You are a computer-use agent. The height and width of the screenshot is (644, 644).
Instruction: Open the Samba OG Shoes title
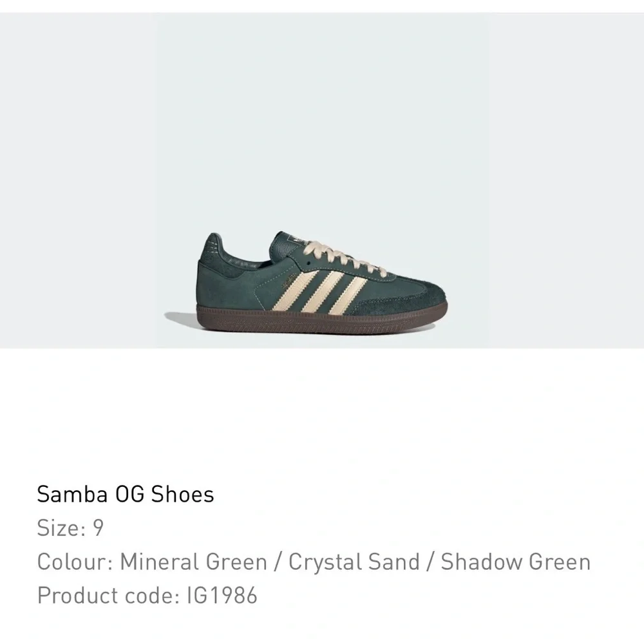[x=126, y=494]
